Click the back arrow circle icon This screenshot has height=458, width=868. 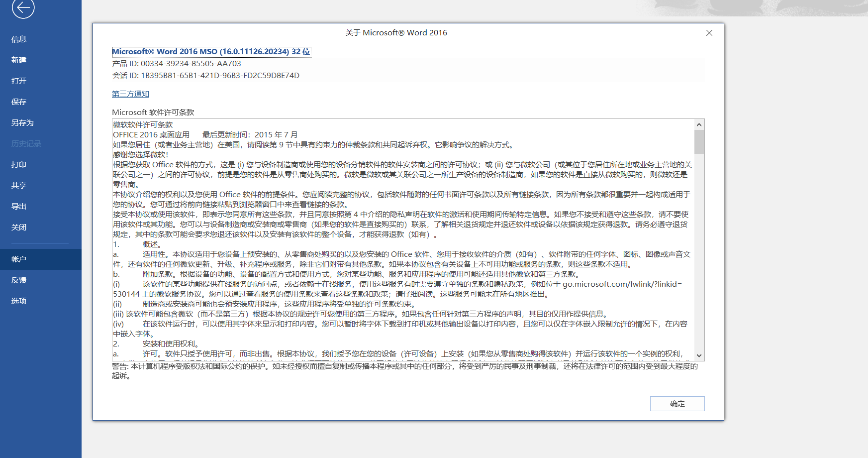click(23, 7)
